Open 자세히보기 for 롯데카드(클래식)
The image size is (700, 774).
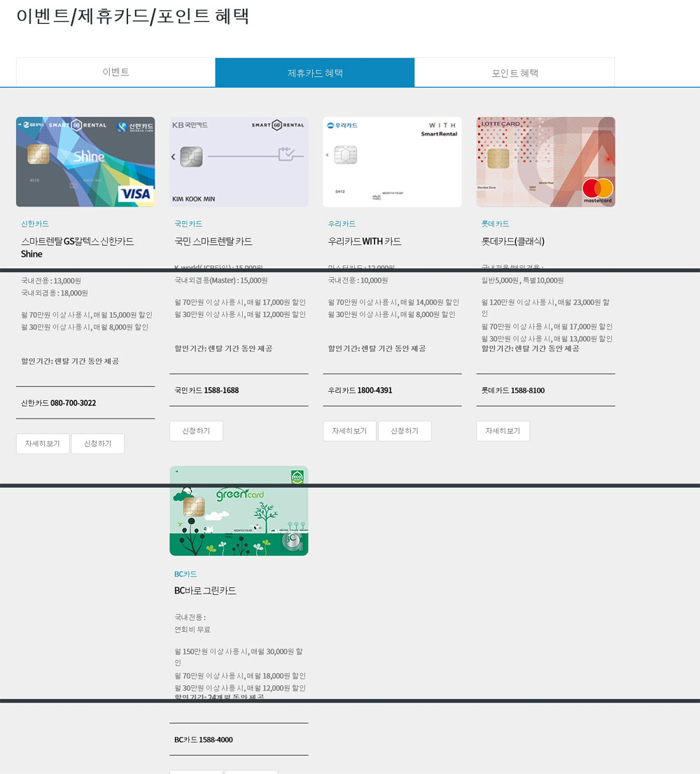click(503, 431)
